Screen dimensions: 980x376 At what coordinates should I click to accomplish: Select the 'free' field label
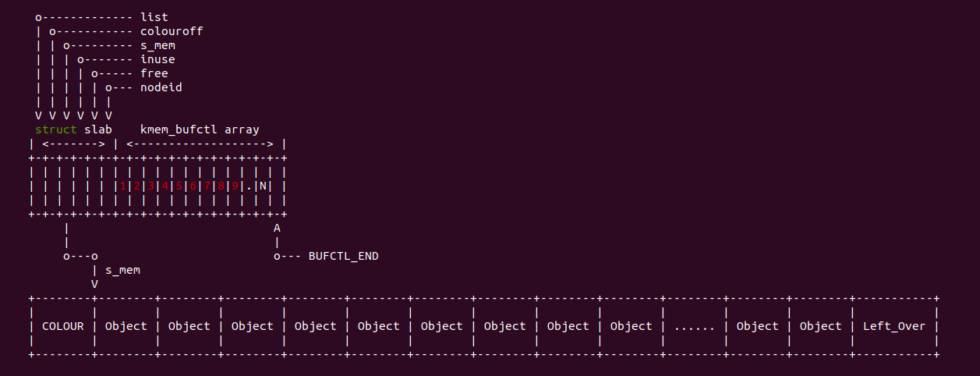[154, 73]
